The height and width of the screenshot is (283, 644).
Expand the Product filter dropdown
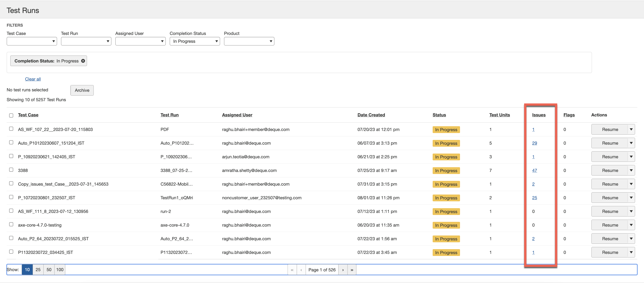[x=249, y=41]
